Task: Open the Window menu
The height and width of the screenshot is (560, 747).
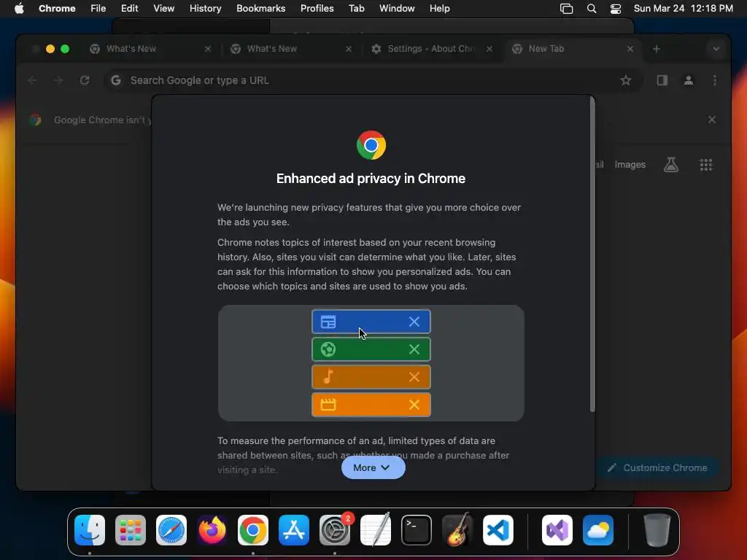Action: point(397,9)
